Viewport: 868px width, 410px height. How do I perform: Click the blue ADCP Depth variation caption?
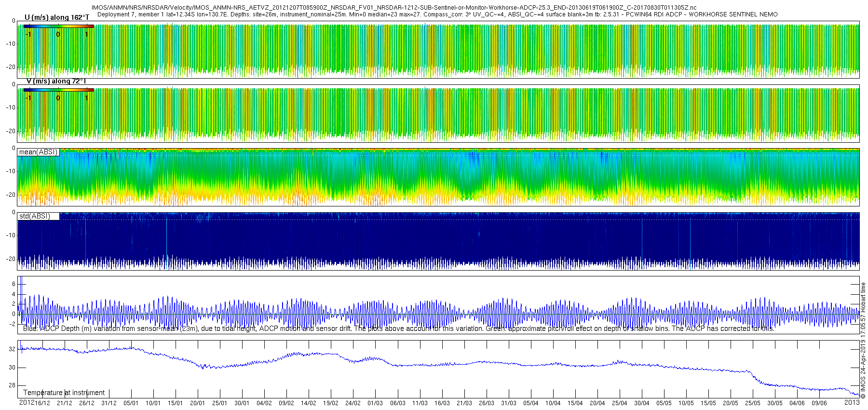pos(399,328)
